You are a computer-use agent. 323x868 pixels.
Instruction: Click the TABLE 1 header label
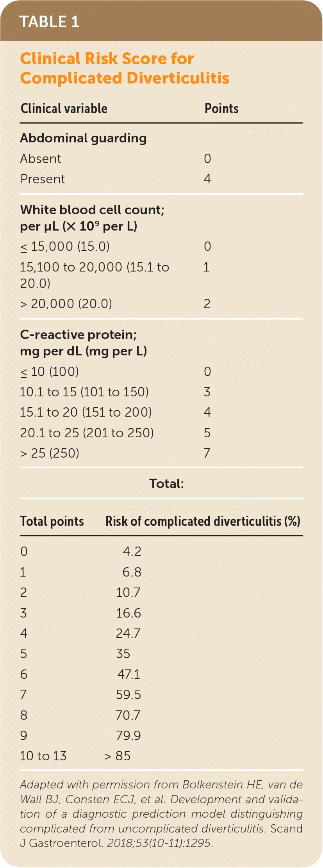pyautogui.click(x=49, y=22)
